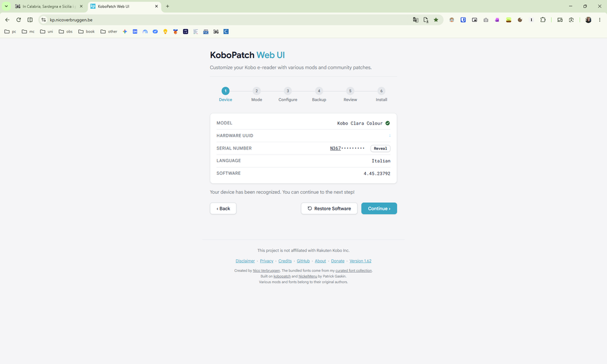Select step 2 Mode in stepper
Image resolution: width=607 pixels, height=364 pixels.
click(257, 94)
